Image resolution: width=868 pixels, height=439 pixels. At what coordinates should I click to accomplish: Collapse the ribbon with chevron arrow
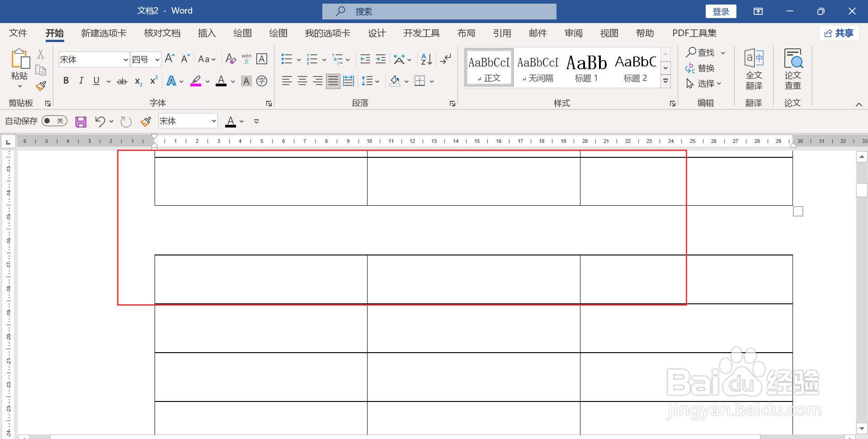point(859,104)
